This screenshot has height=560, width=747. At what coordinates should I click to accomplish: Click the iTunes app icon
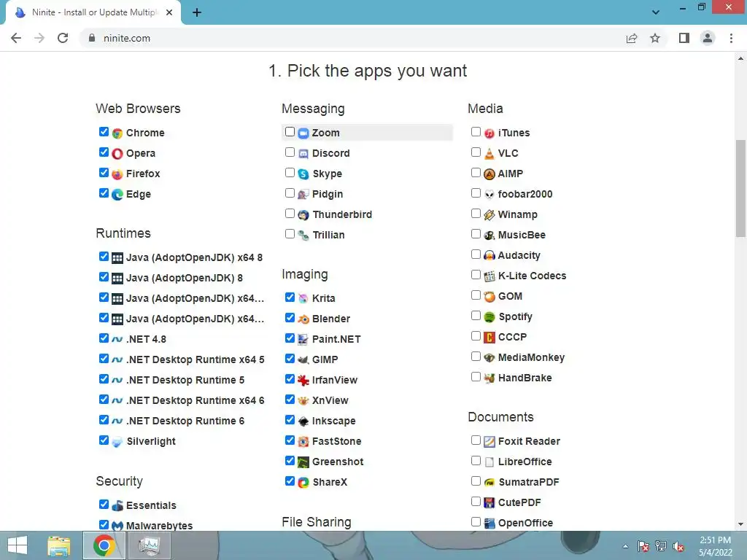(x=489, y=133)
